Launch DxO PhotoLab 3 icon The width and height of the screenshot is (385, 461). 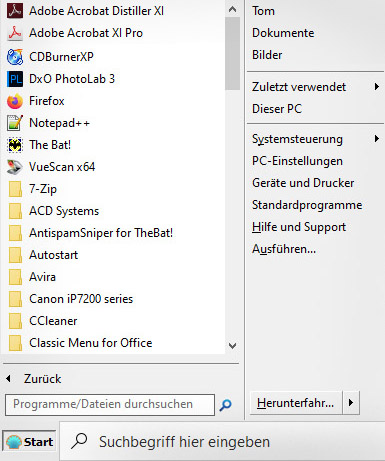(x=15, y=79)
